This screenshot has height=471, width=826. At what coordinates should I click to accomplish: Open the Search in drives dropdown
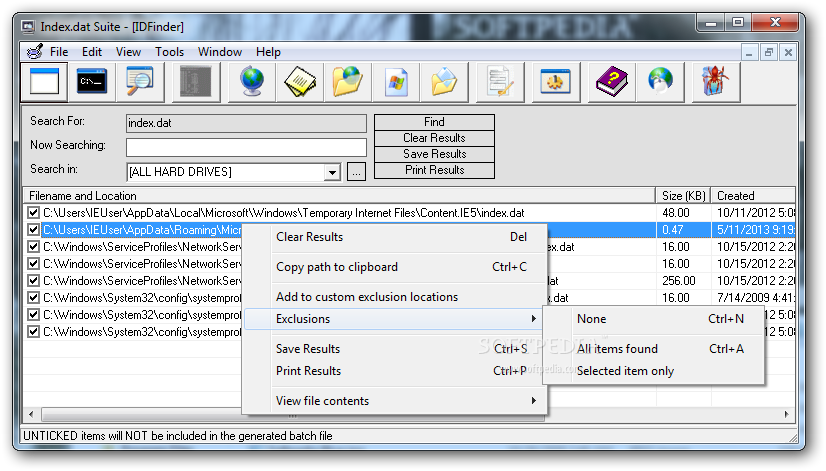point(332,172)
